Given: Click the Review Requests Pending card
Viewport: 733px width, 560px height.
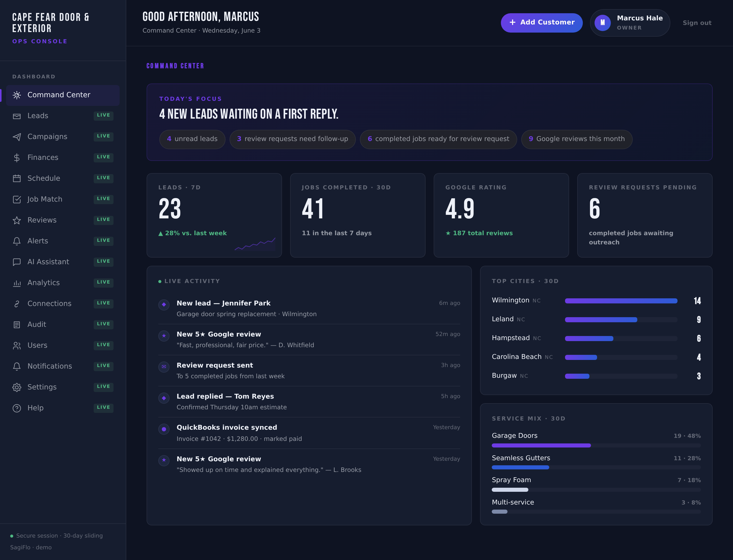Looking at the screenshot, I should tap(645, 215).
